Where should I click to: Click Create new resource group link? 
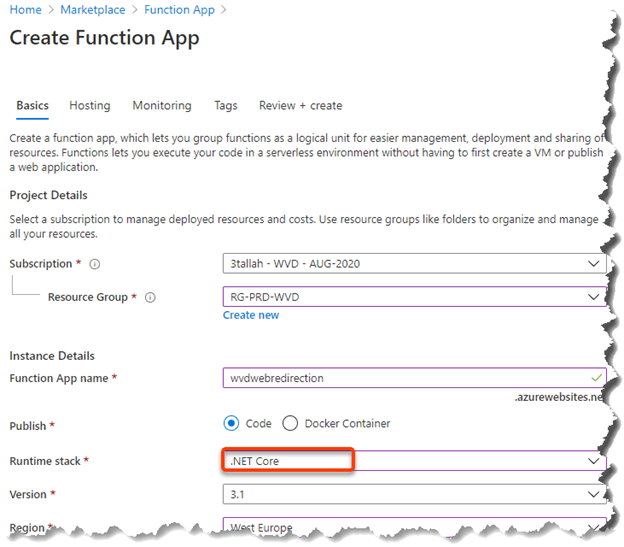pos(251,315)
